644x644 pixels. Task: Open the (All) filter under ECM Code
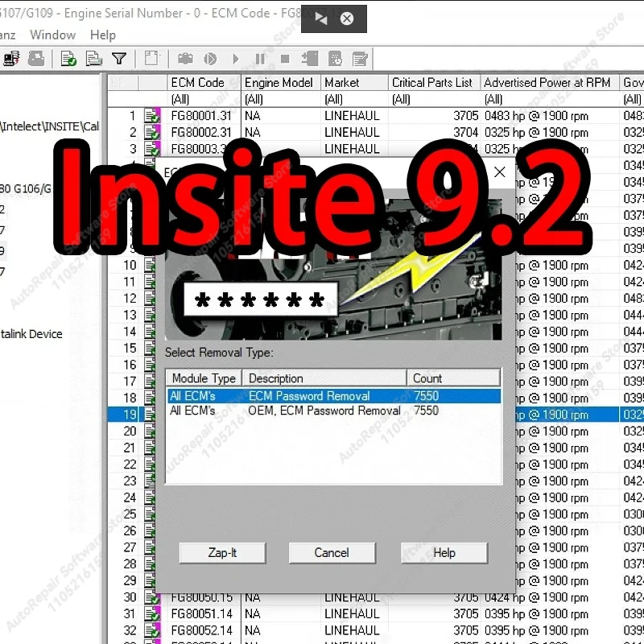[x=204, y=99]
